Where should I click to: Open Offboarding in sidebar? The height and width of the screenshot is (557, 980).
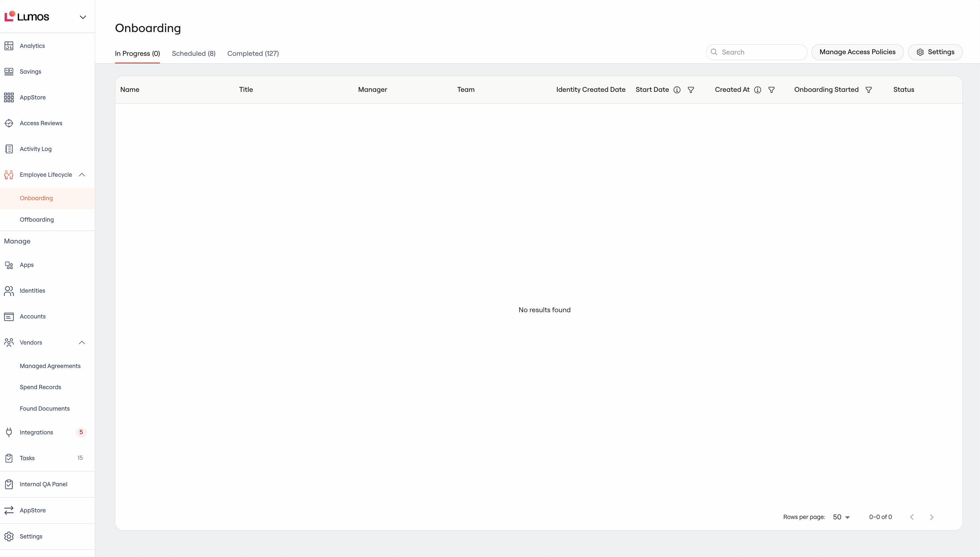pyautogui.click(x=37, y=220)
